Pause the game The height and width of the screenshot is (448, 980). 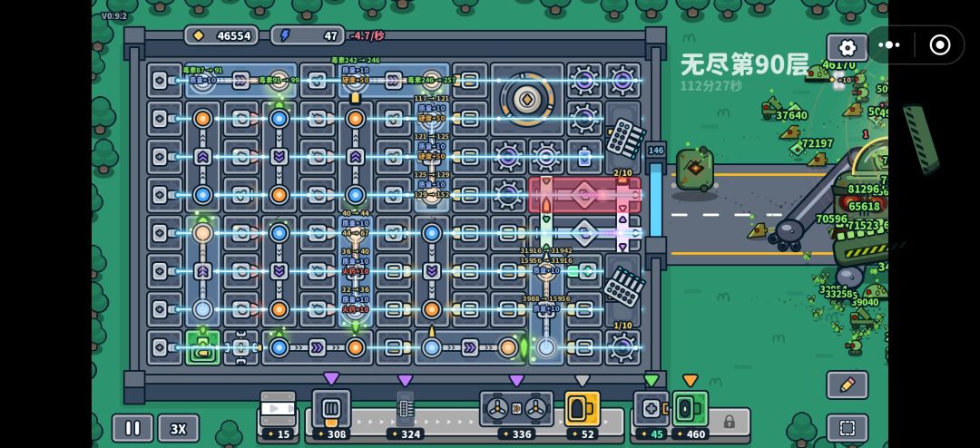click(x=132, y=428)
